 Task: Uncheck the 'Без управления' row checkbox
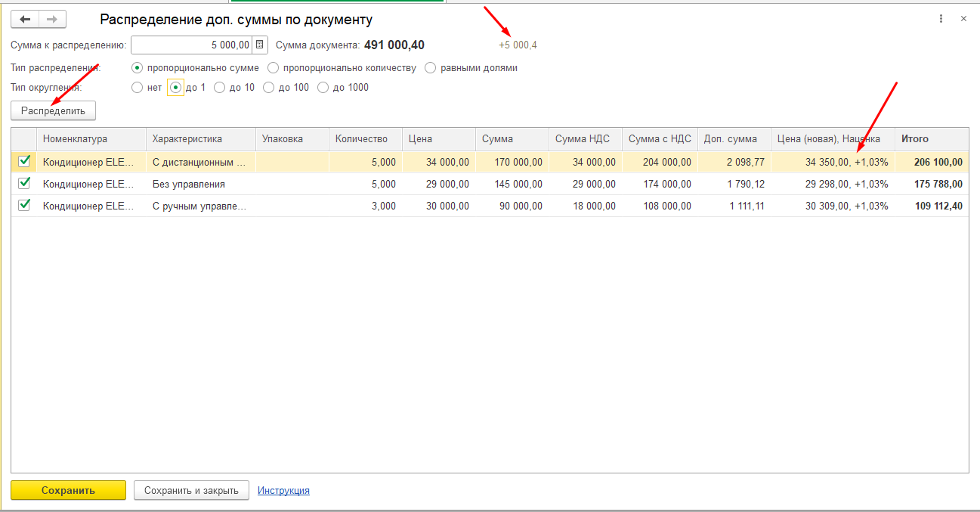pos(24,183)
